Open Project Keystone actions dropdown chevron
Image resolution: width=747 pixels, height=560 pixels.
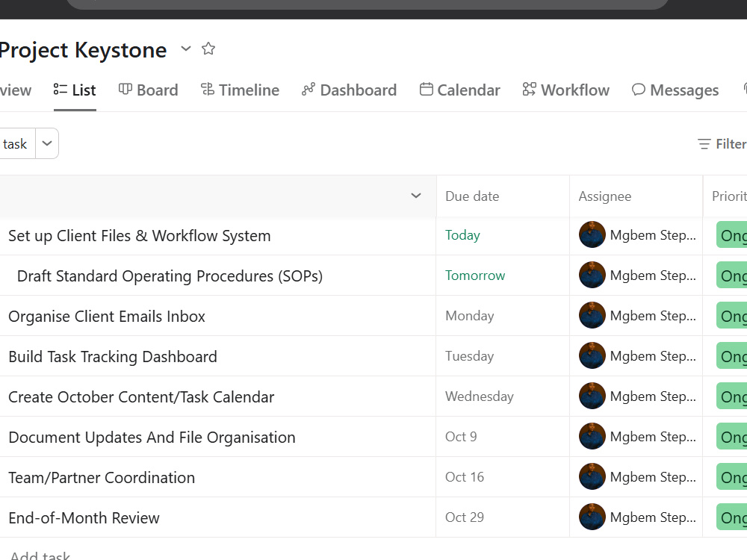pyautogui.click(x=186, y=49)
